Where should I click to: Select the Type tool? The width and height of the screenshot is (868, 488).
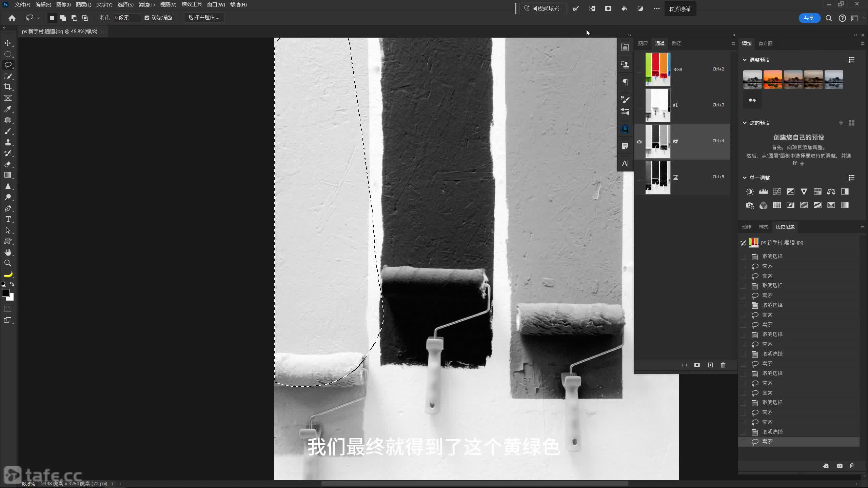click(8, 219)
